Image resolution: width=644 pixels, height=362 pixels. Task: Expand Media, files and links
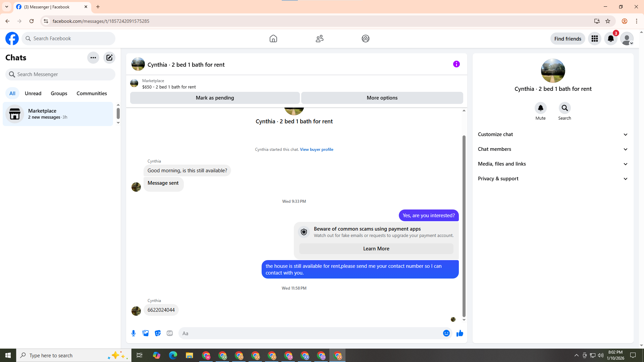coord(553,164)
